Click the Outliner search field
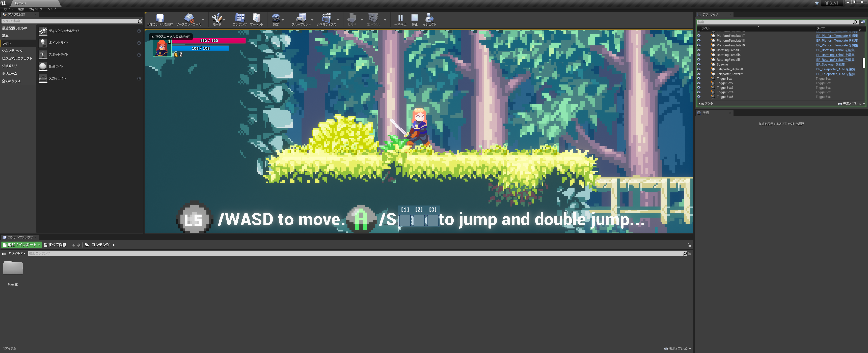Viewport: 868px width, 353px height. coord(775,22)
